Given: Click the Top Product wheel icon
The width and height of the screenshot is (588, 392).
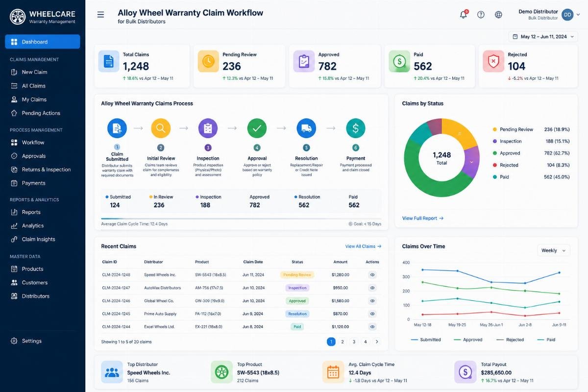Looking at the screenshot, I should pyautogui.click(x=221, y=372).
